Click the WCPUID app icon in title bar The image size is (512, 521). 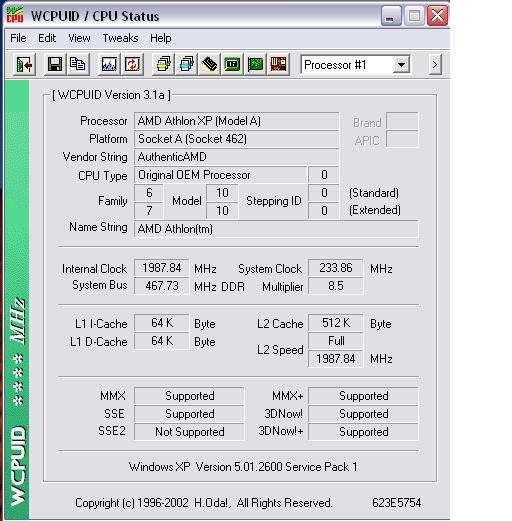pos(15,15)
